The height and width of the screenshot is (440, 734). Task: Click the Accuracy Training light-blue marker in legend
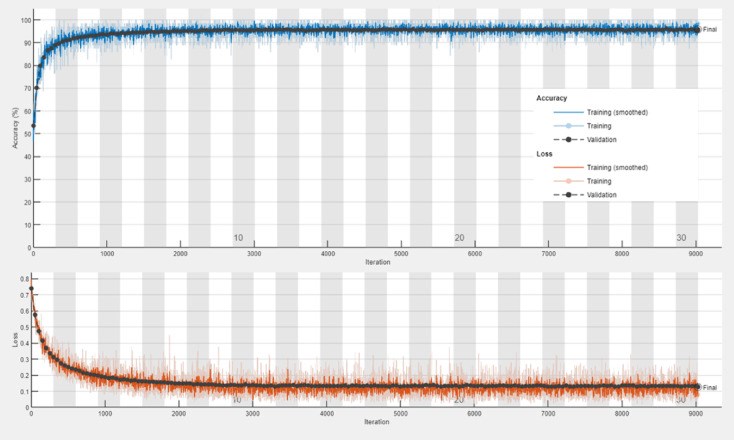[x=568, y=127]
